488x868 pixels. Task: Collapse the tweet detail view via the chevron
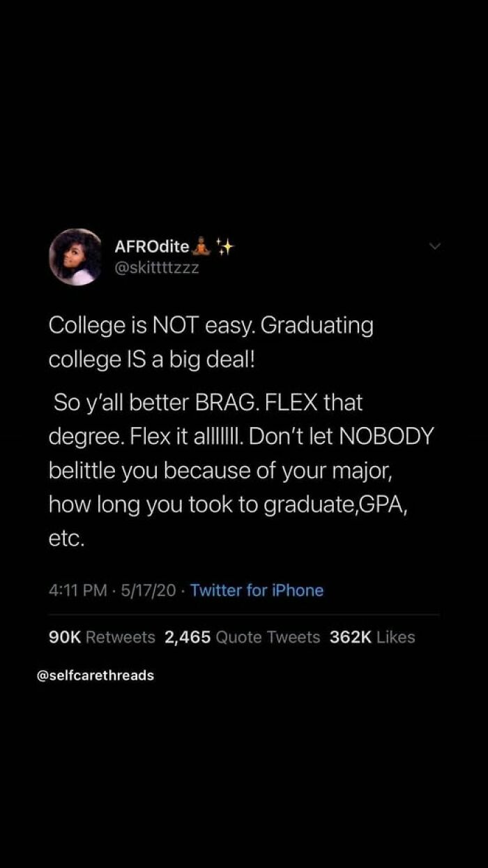[x=434, y=246]
